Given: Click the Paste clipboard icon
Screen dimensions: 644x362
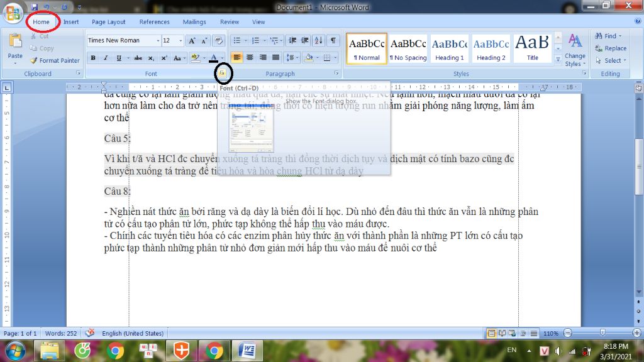Looking at the screenshot, I should [x=15, y=41].
